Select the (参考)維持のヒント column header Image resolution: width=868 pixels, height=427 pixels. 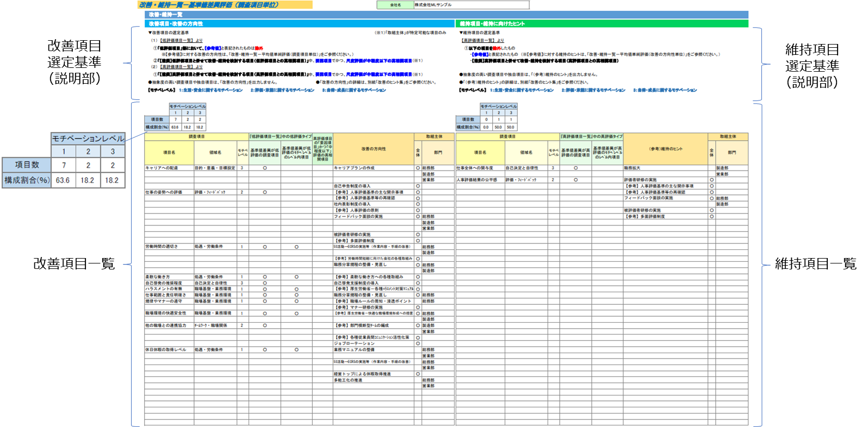click(x=665, y=149)
